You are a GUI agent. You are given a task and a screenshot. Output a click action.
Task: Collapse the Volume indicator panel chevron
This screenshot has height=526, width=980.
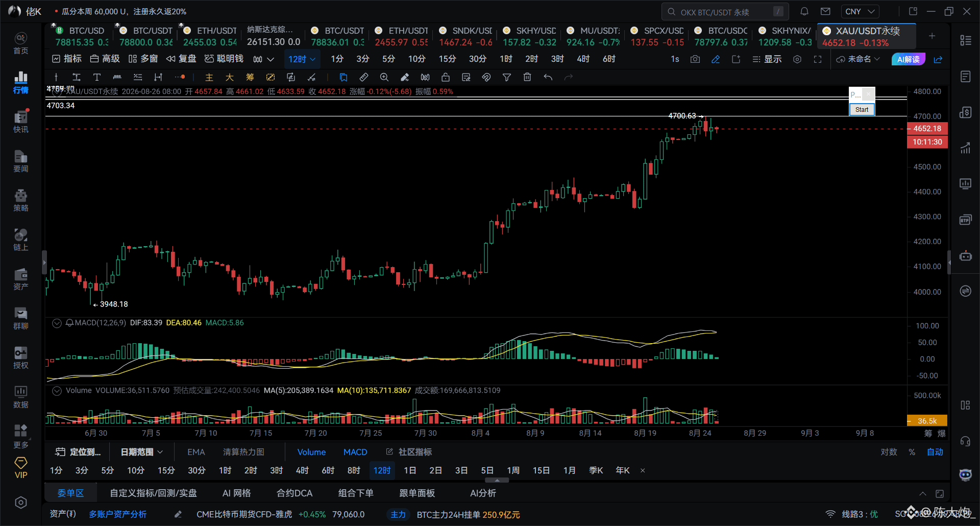click(57, 391)
